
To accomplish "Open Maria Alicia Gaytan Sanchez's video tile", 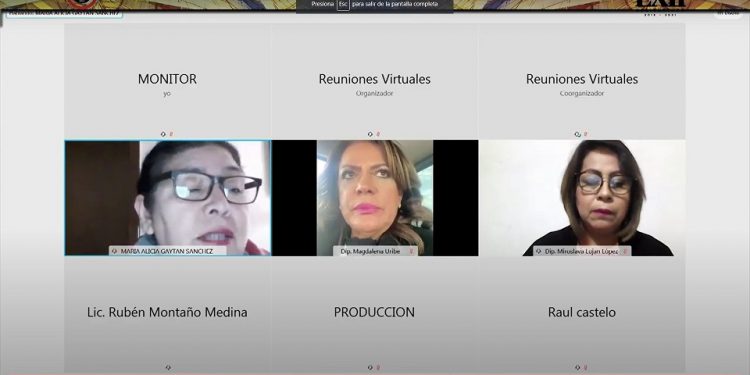I will pyautogui.click(x=167, y=198).
